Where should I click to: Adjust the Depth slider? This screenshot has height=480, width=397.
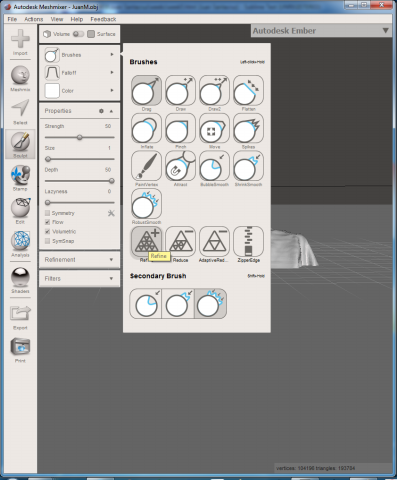pyautogui.click(x=79, y=181)
